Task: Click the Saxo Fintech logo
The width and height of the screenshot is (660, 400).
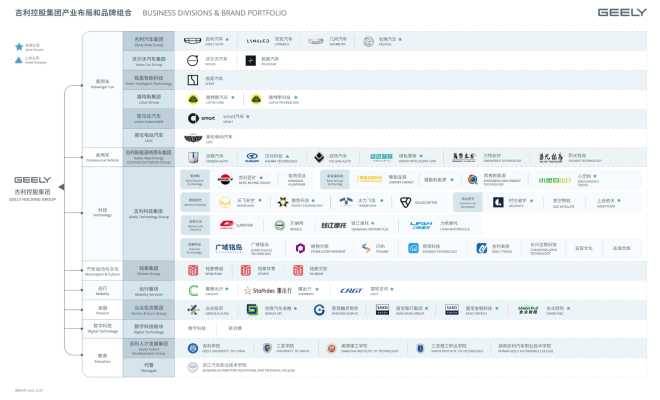Action: [452, 310]
